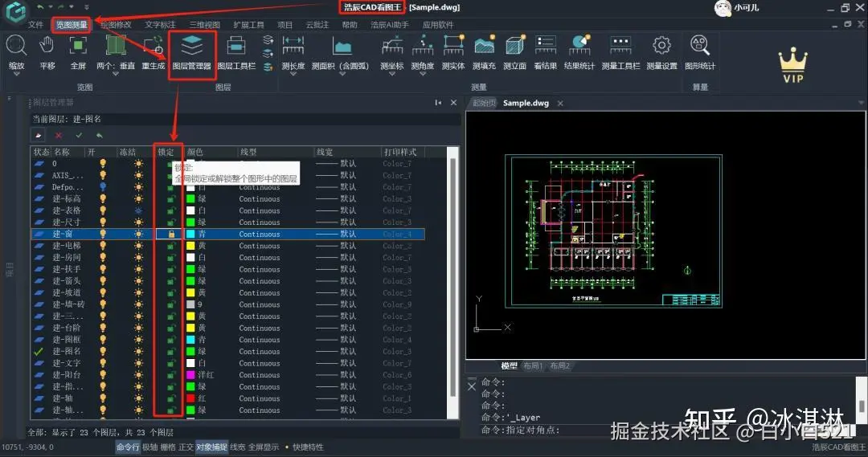Click the magenta swatch of 建-阳台 layer
The image size is (868, 457).
click(x=190, y=374)
